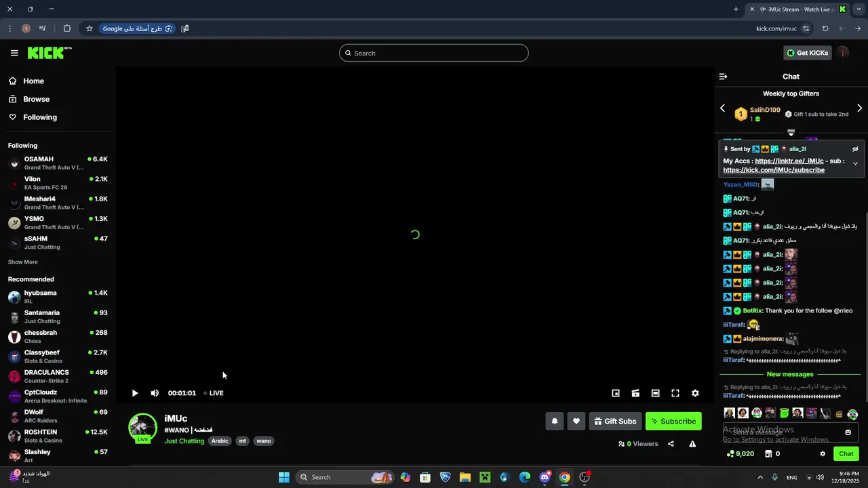Screen dimensions: 868x488
Task: Open File Explorer from taskbar
Action: [465, 477]
